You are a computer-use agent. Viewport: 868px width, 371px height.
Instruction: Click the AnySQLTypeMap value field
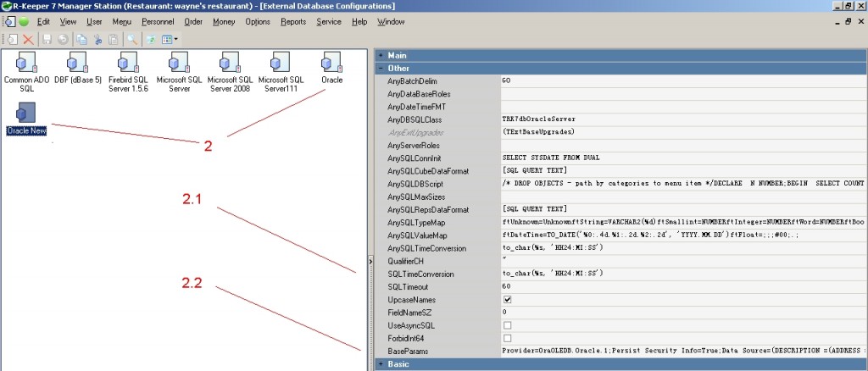point(684,222)
